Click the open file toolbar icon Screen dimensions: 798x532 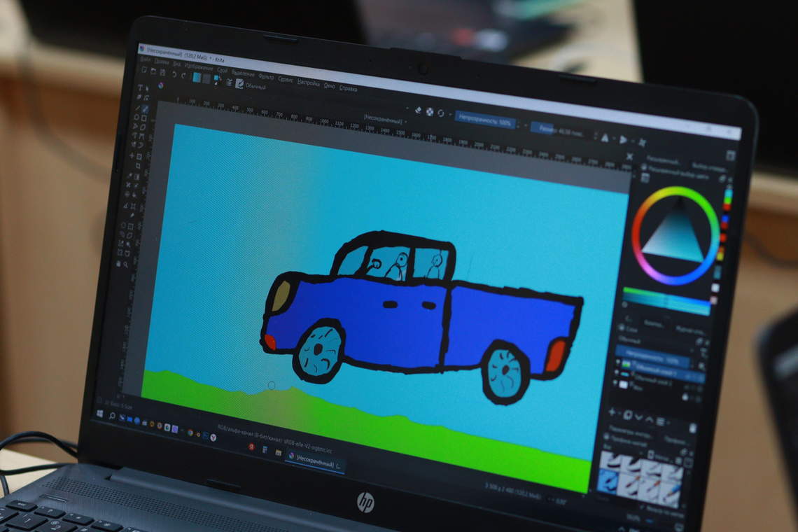pos(153,71)
